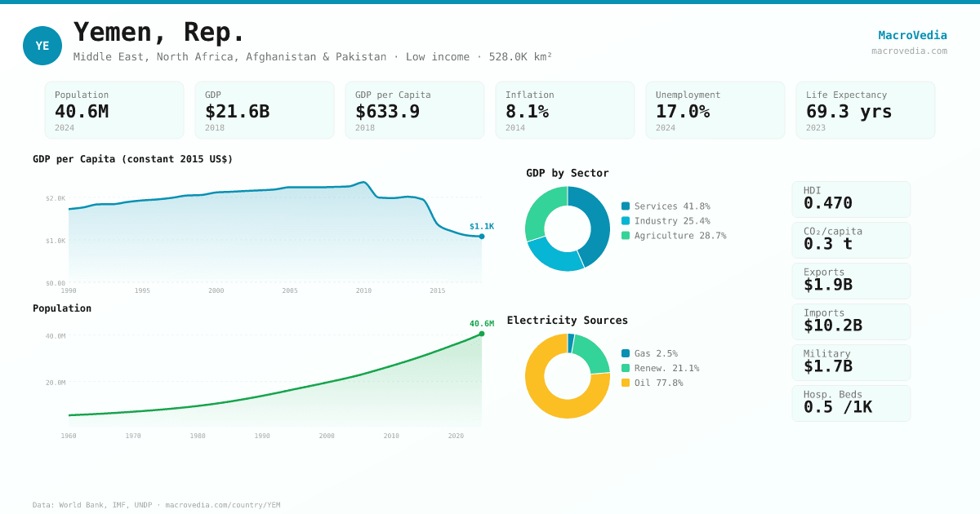Image resolution: width=980 pixels, height=514 pixels.
Task: Select the GDP per Capita stat card
Action: [415, 110]
